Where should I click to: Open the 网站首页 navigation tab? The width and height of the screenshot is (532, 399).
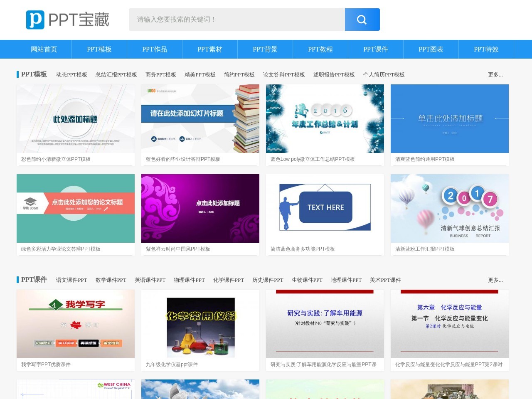[x=44, y=49]
